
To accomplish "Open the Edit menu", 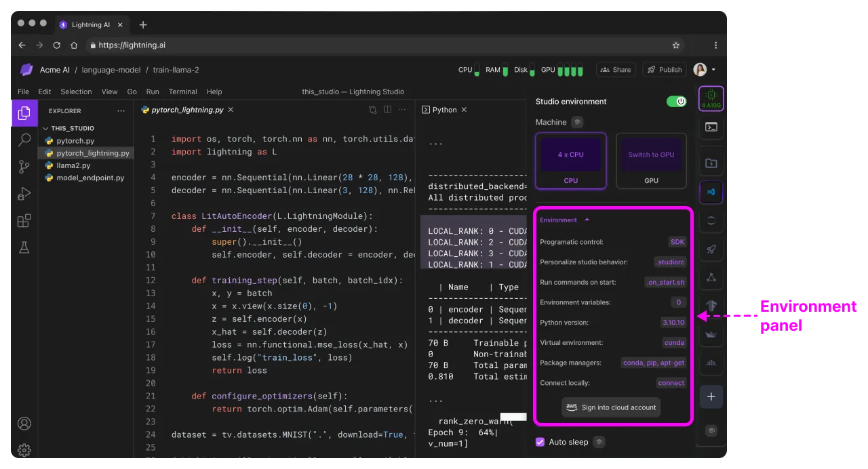I will [45, 91].
